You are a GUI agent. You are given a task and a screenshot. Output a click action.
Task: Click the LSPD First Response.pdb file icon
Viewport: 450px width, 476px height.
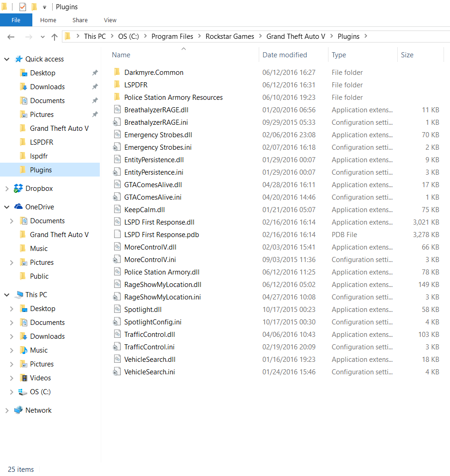click(117, 235)
